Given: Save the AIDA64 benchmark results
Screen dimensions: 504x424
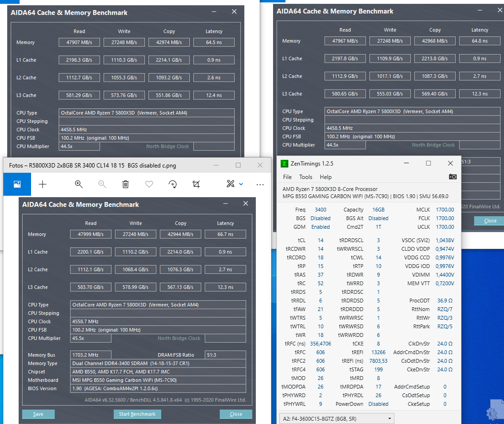Looking at the screenshot, I should 38,414.
